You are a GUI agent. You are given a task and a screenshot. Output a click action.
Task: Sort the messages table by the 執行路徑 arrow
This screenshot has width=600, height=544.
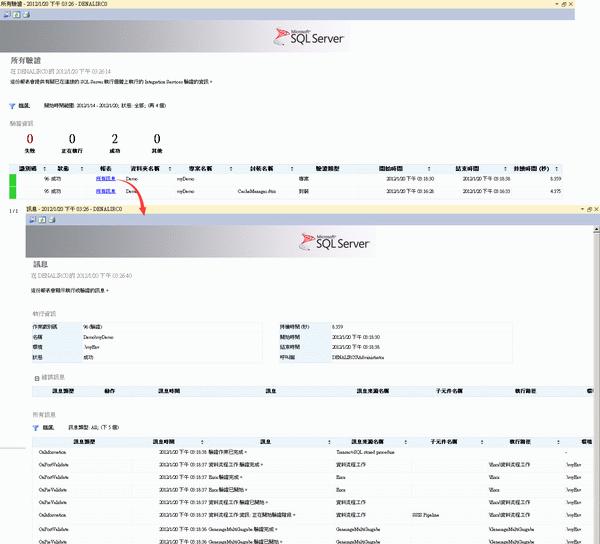pos(558,442)
